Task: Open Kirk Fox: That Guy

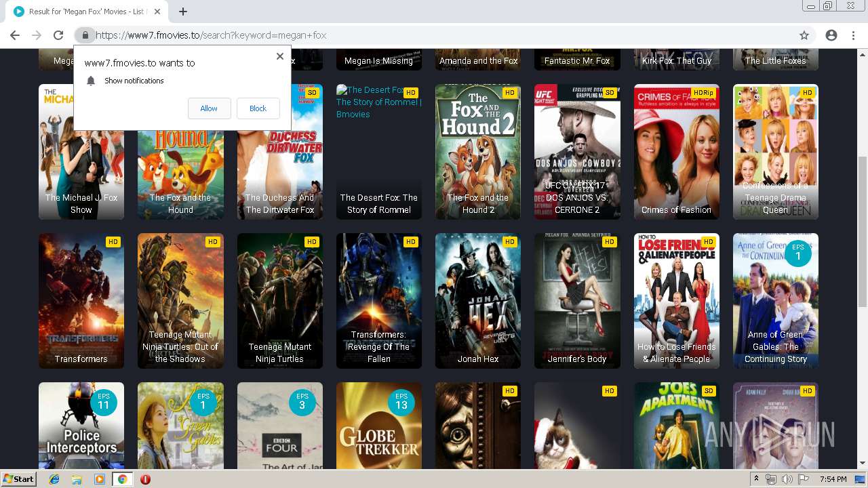Action: (x=677, y=60)
